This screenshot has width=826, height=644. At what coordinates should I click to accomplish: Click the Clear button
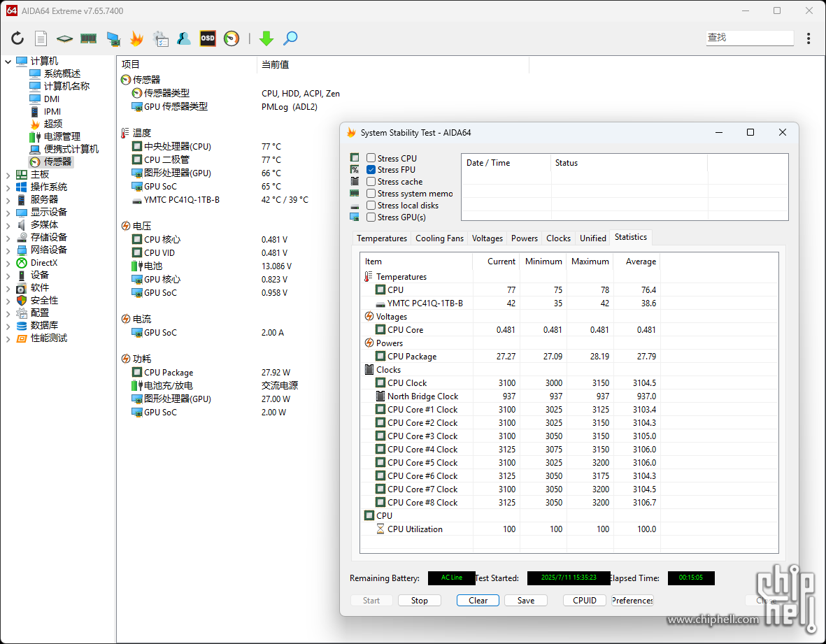478,600
